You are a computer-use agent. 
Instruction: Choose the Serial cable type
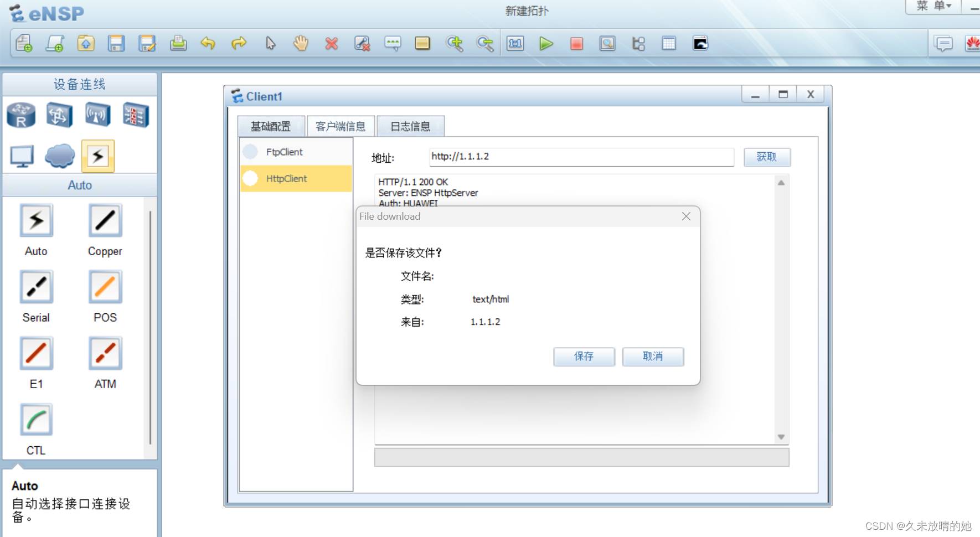pyautogui.click(x=37, y=287)
